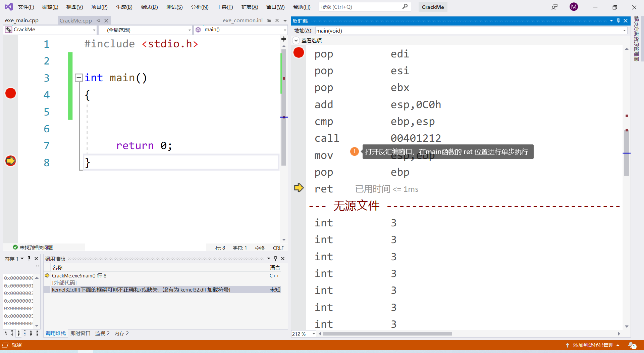Viewport: 644px width, 353px height.
Task: Pin the Disassembly (反汇编) window
Action: tap(619, 21)
